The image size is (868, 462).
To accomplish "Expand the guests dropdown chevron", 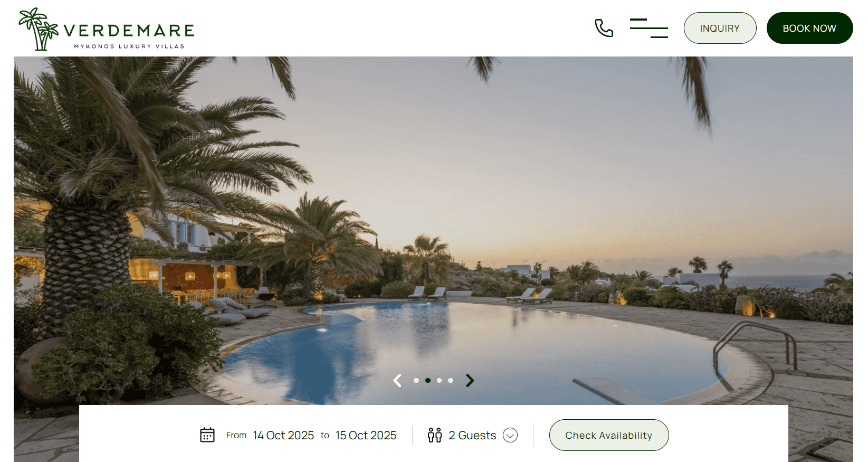I will 510,435.
